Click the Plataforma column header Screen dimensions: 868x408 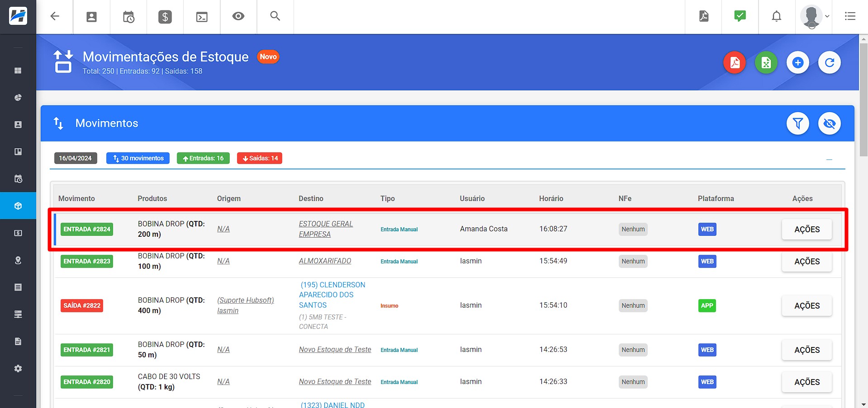pyautogui.click(x=716, y=199)
